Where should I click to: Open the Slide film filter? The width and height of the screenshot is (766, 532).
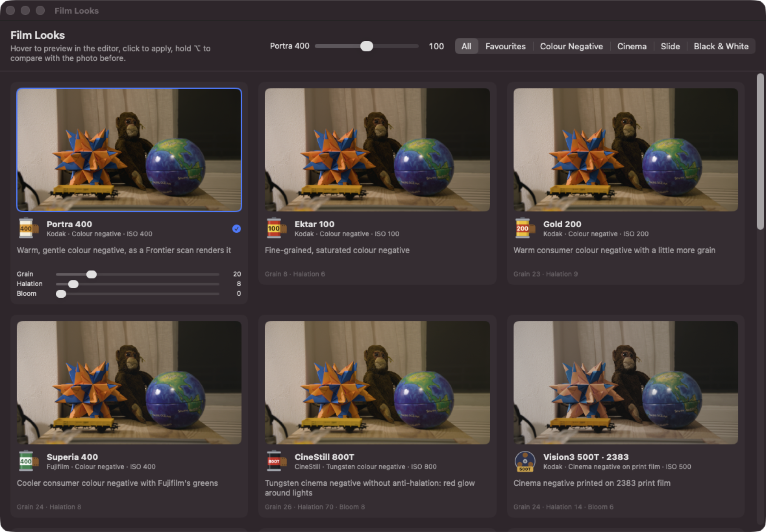click(670, 46)
